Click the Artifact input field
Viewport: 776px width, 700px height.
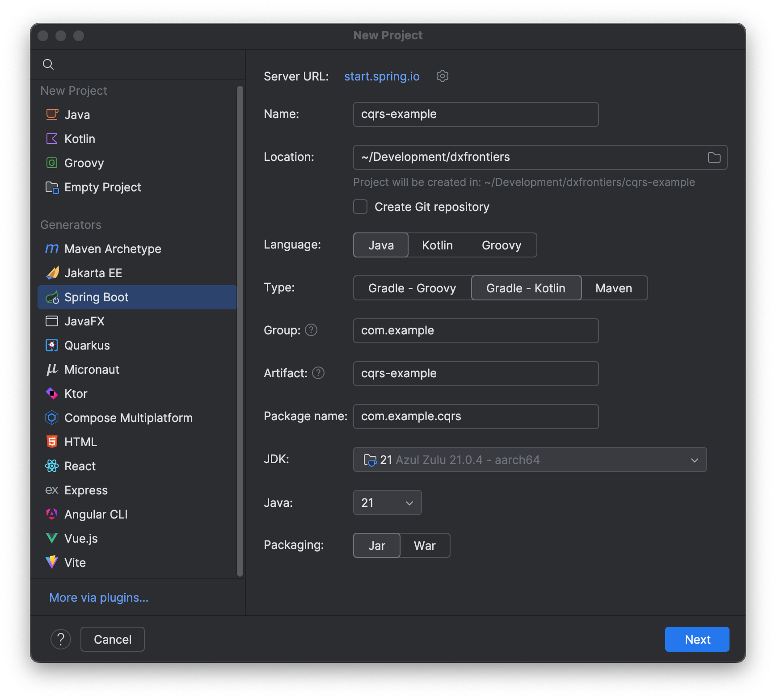click(x=476, y=374)
